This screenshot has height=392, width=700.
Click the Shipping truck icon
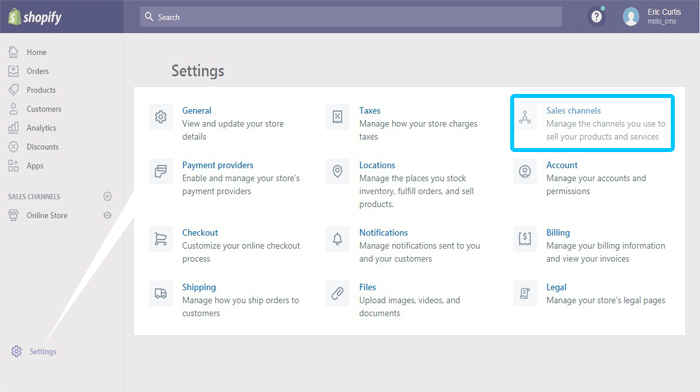click(161, 294)
